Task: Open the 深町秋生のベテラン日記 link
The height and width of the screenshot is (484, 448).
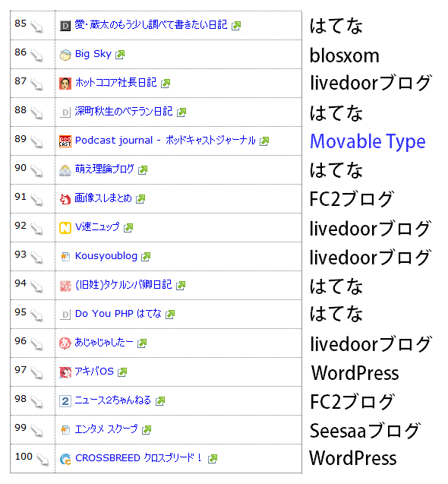Action: [124, 112]
